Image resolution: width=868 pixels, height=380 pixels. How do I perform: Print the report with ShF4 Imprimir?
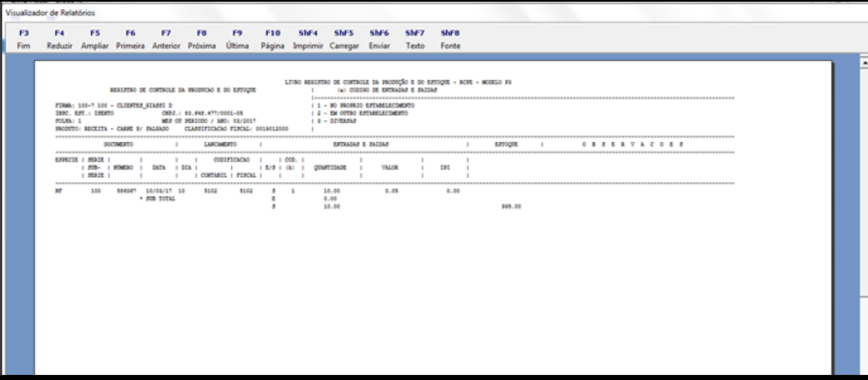click(308, 39)
